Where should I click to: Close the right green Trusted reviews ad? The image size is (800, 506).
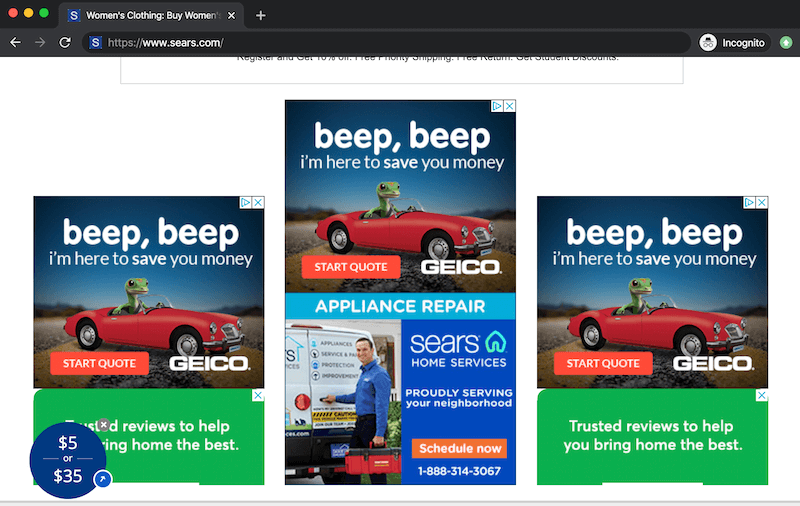click(x=762, y=395)
